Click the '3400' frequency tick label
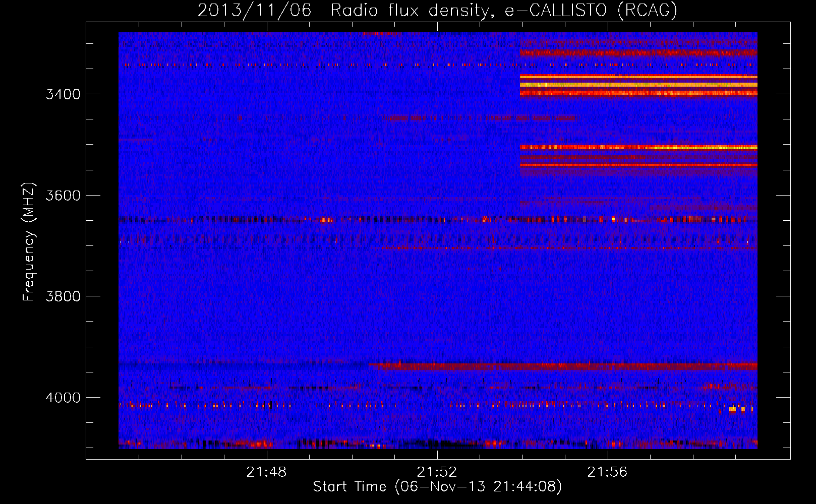Viewport: 816px width, 504px height. pos(63,94)
